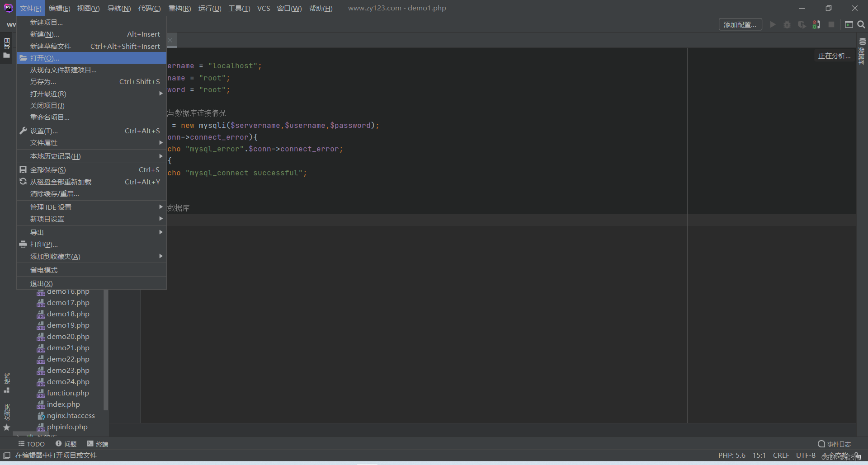Click the 添加配置... button
Image resolution: width=868 pixels, height=465 pixels.
pos(740,24)
